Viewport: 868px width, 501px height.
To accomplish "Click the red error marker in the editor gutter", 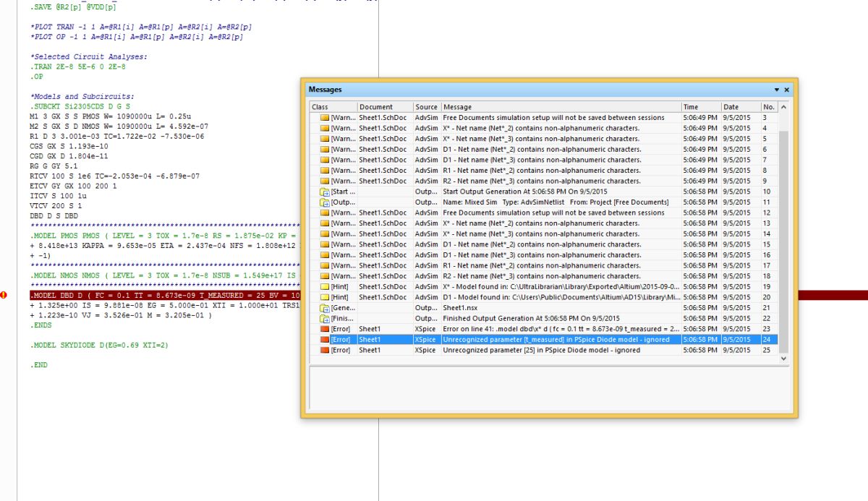I will click(x=4, y=295).
